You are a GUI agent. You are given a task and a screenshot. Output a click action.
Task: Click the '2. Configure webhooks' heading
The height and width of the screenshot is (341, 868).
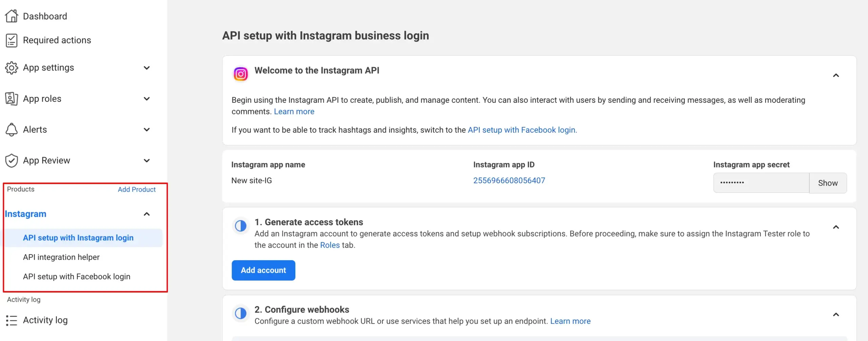(x=302, y=309)
